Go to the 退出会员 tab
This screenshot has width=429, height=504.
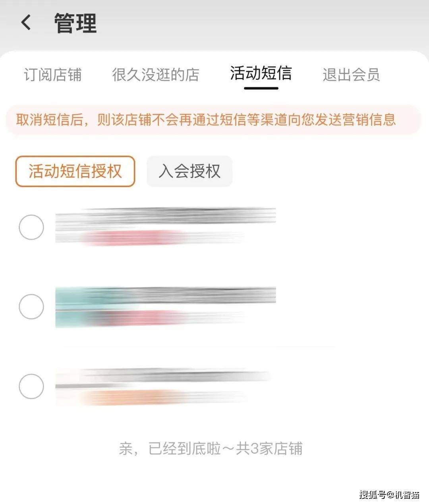pyautogui.click(x=351, y=75)
